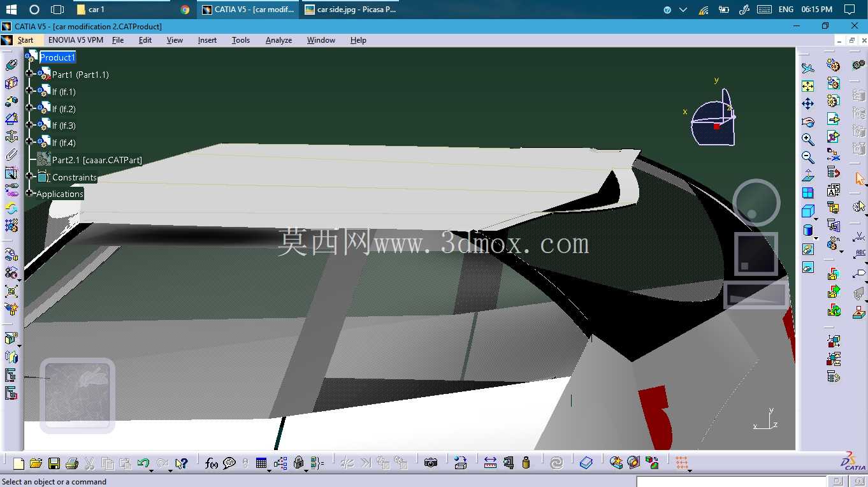This screenshot has width=868, height=487.
Task: Click the compass in the viewport
Action: (713, 118)
